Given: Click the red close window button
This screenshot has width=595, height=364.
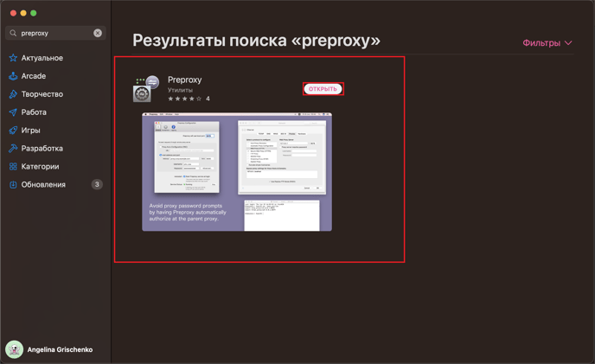Looking at the screenshot, I should (13, 13).
